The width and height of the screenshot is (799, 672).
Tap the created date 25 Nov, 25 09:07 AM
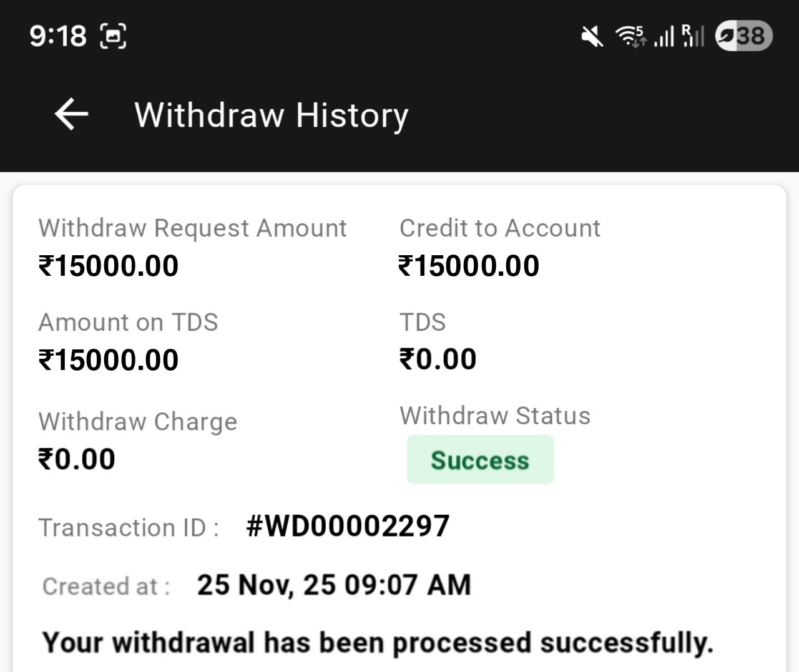334,585
